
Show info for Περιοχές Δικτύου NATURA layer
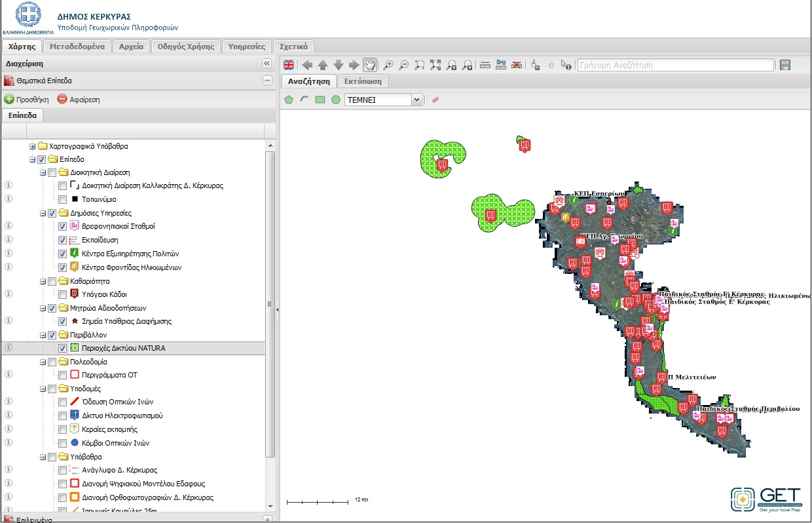tap(9, 348)
